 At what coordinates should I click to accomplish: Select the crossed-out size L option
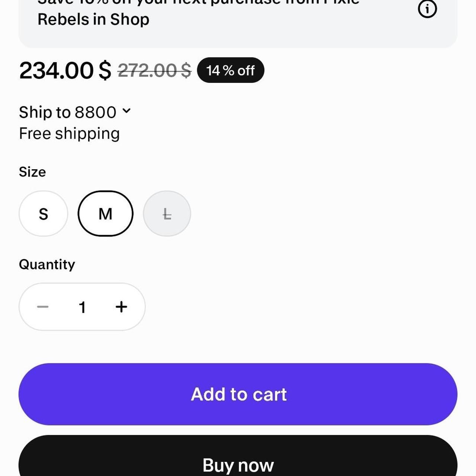tap(167, 213)
